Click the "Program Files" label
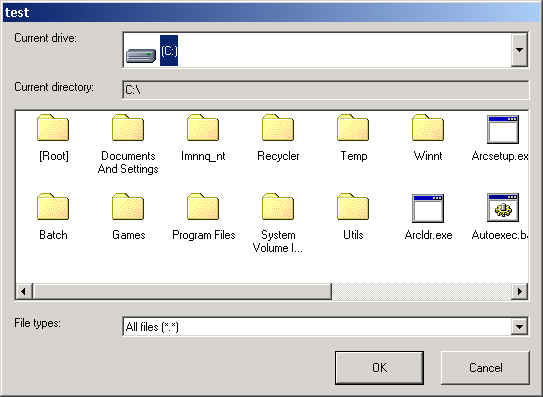 204,235
